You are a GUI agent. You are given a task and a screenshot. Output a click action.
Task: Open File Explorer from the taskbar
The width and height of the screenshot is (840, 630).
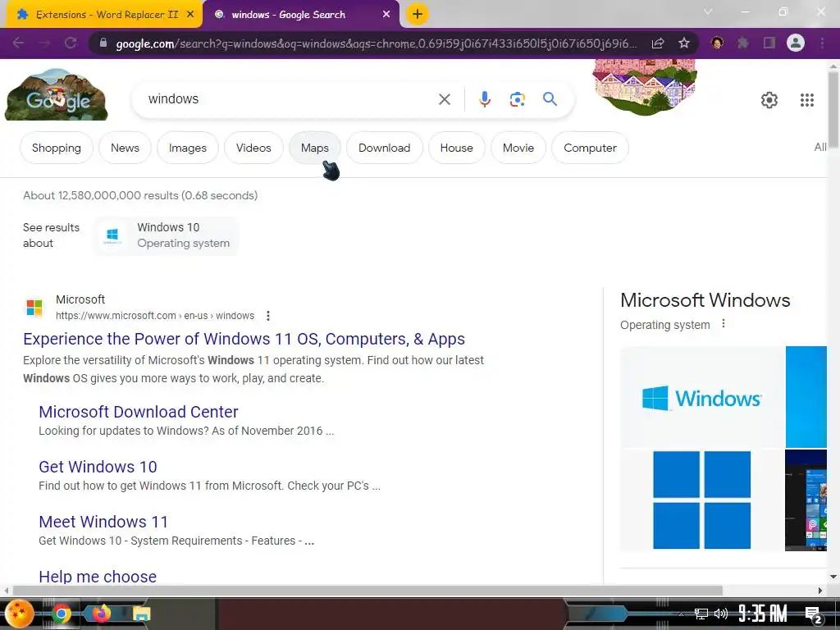coord(141,614)
